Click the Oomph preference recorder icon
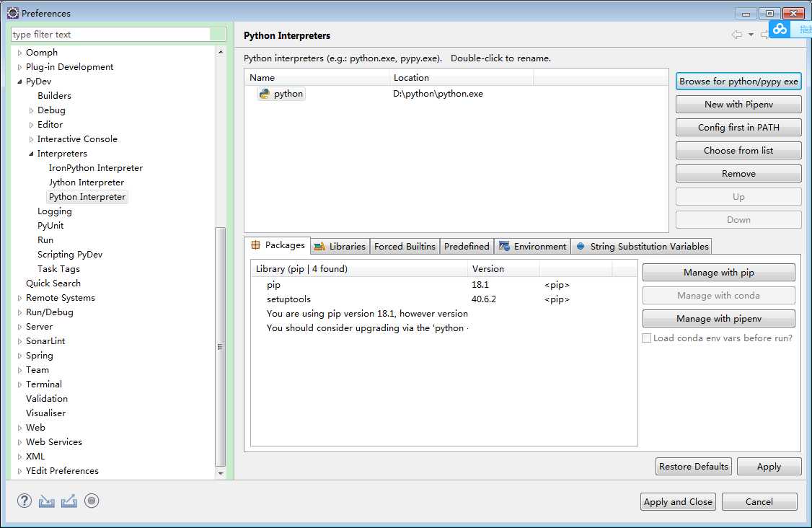Image resolution: width=812 pixels, height=528 pixels. pos(92,501)
